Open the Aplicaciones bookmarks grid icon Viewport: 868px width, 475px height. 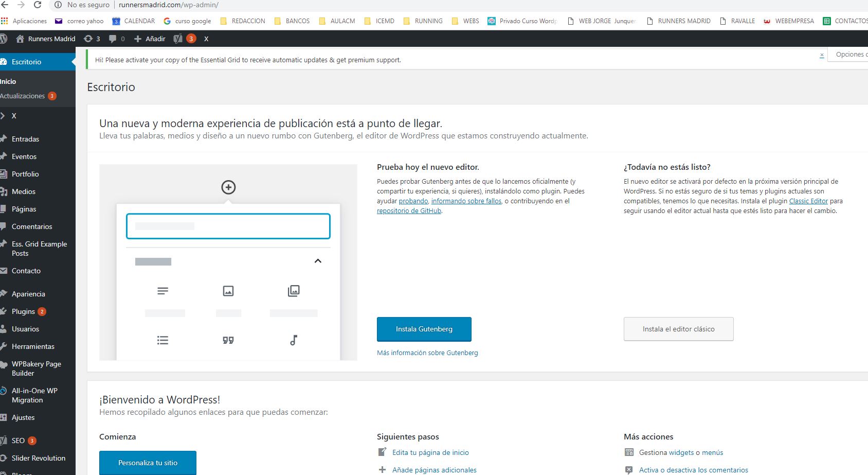coord(5,21)
